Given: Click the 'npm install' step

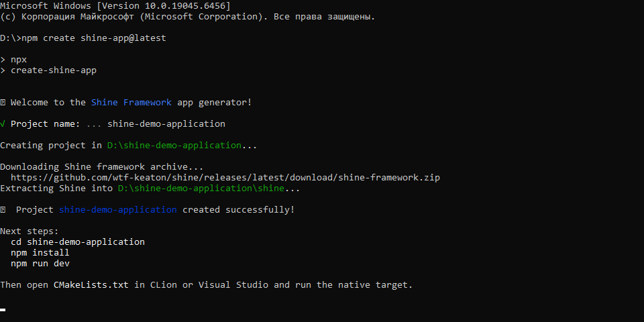Looking at the screenshot, I should (40, 253).
